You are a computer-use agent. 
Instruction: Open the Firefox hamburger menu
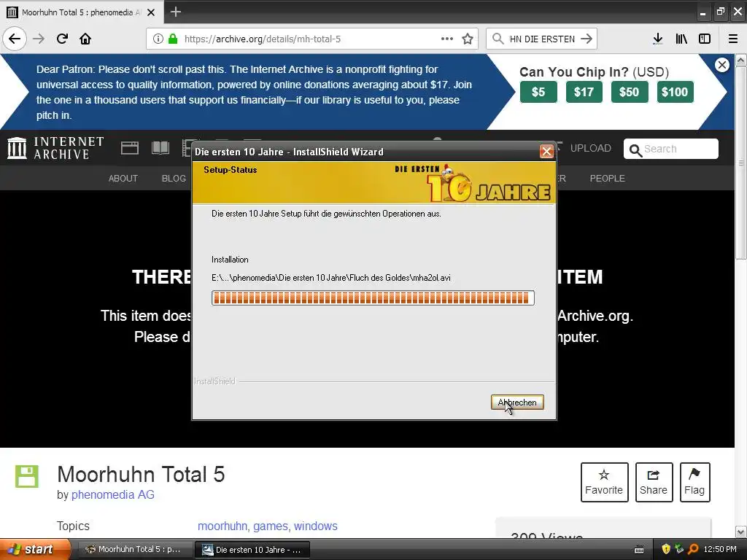click(733, 39)
